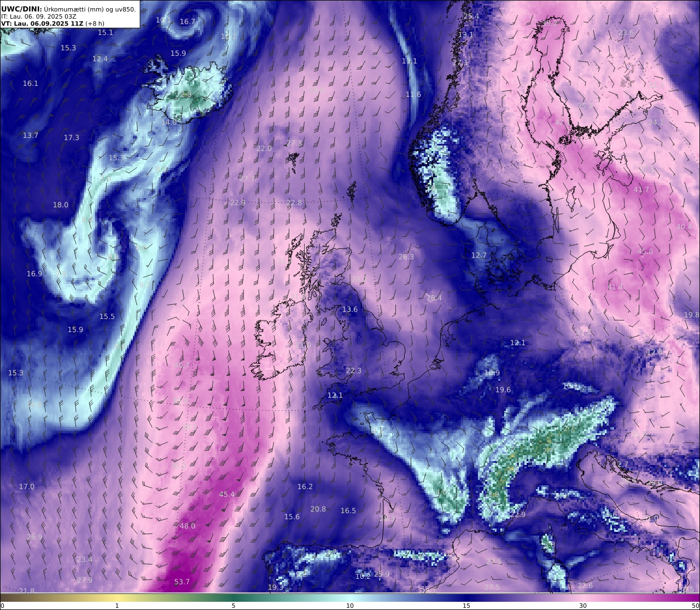This screenshot has height=610, width=700.
Task: Click the 27.3 value near the Faroes
Action: [294, 143]
